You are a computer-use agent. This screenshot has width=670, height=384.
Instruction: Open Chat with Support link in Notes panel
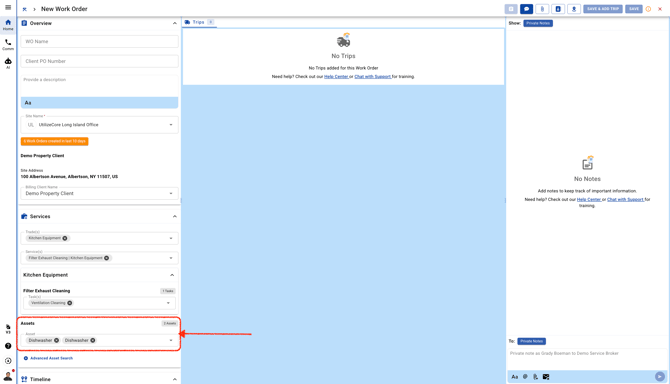click(625, 199)
